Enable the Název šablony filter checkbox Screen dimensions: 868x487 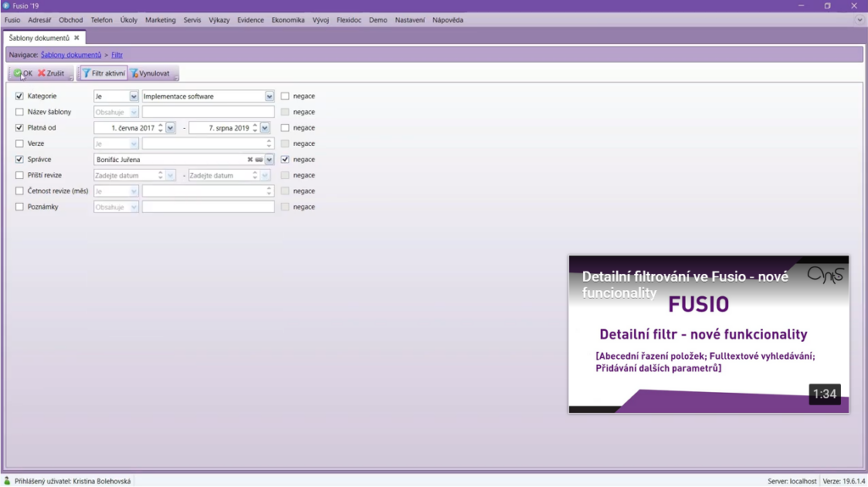pyautogui.click(x=19, y=112)
